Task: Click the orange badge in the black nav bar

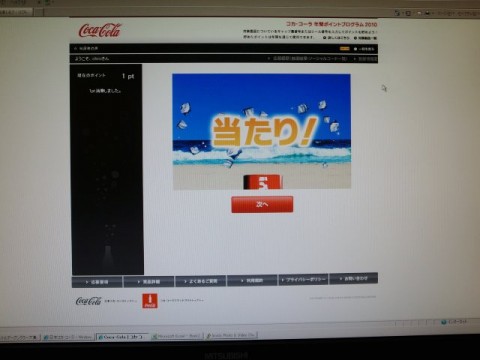Action: [345, 49]
